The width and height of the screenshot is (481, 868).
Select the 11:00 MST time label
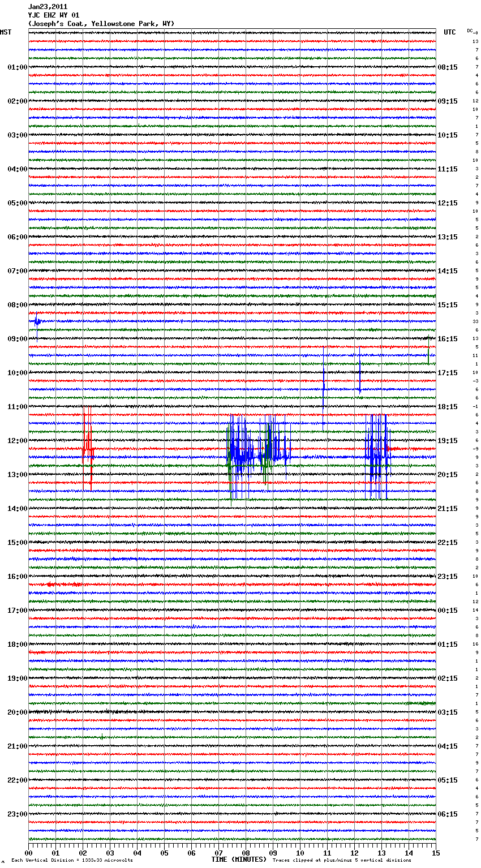(x=17, y=407)
